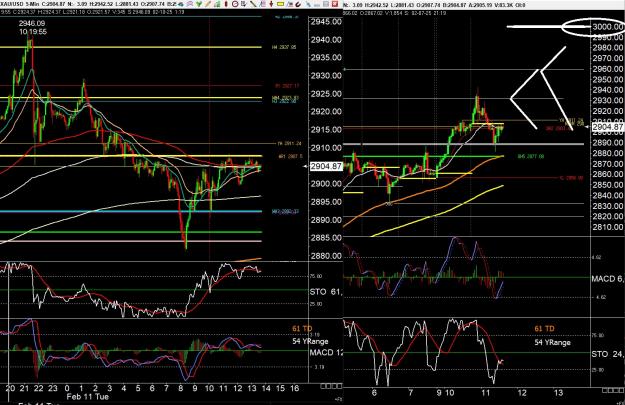Click the 'MACD 12' indicator label on left chart
The width and height of the screenshot is (625, 405).
tap(326, 353)
